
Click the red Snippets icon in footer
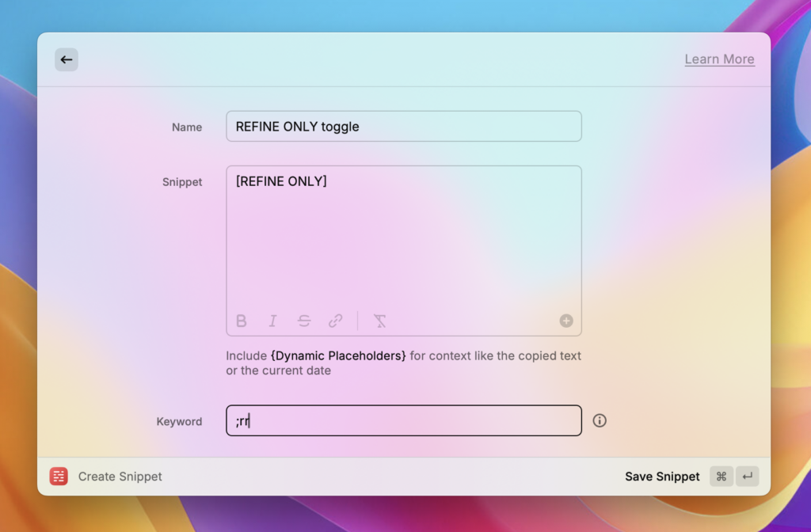(59, 477)
